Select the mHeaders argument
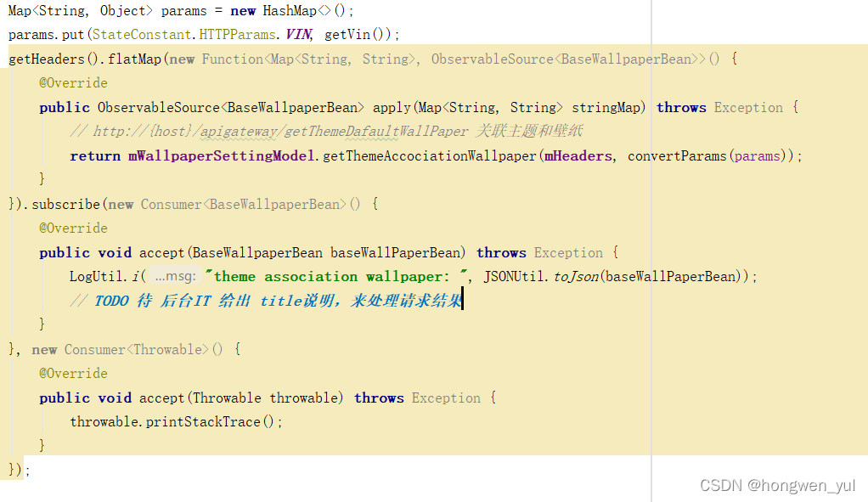Image resolution: width=868 pixels, height=502 pixels. 578,155
